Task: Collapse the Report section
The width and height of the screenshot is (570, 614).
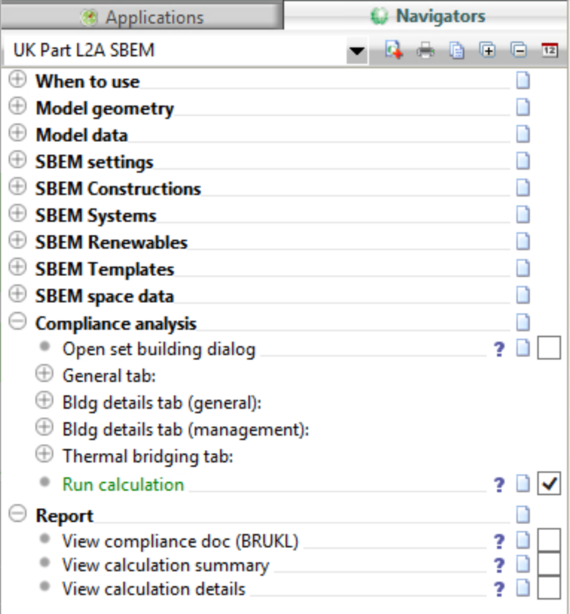Action: 18,513
